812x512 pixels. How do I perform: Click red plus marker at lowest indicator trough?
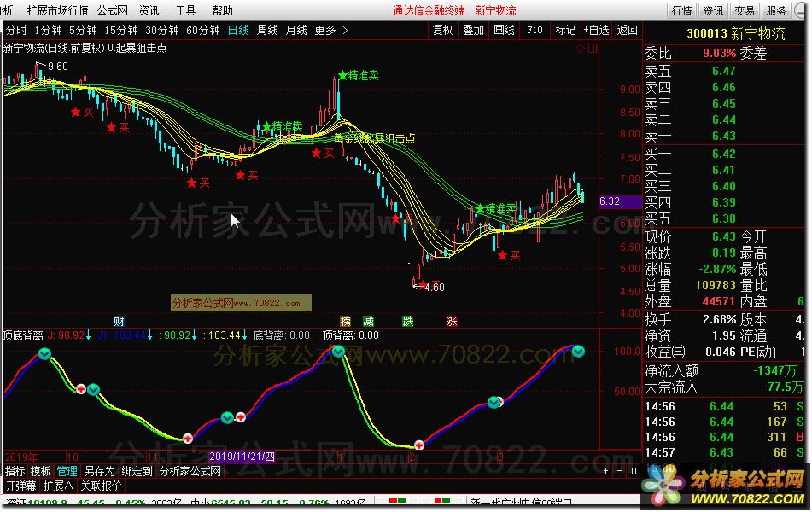[419, 445]
